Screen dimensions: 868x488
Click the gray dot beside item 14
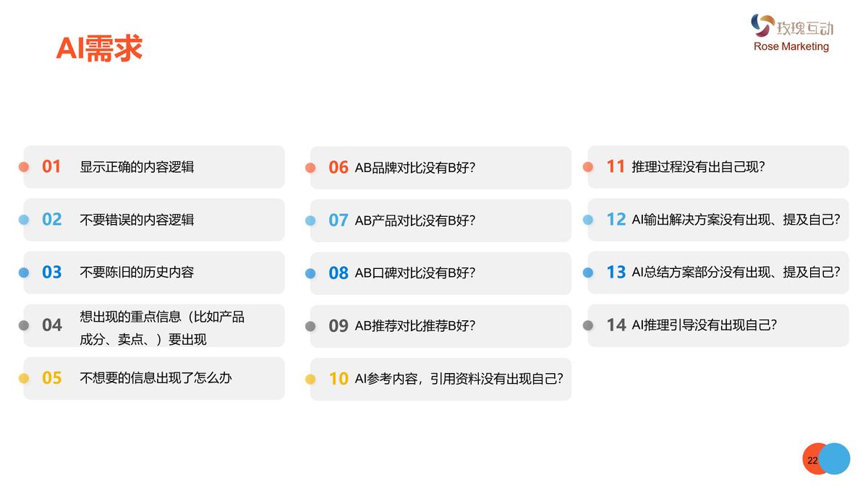pos(588,325)
